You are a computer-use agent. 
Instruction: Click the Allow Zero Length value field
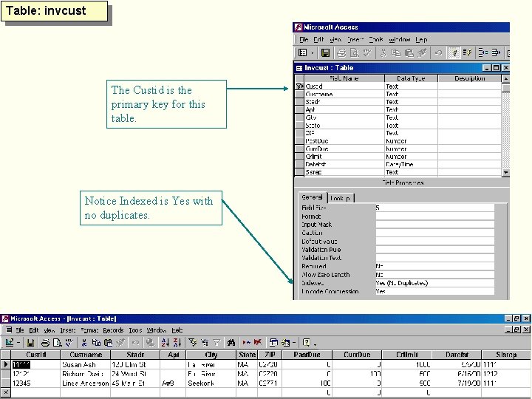434,275
